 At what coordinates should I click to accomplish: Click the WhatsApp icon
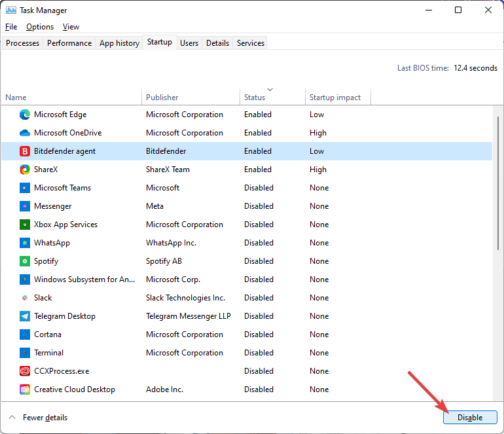pyautogui.click(x=25, y=243)
